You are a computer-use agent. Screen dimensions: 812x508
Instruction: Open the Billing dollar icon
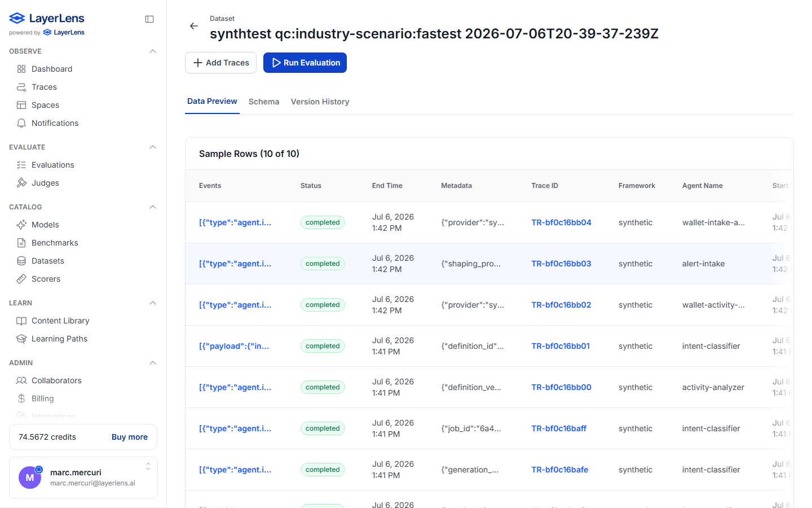click(21, 398)
